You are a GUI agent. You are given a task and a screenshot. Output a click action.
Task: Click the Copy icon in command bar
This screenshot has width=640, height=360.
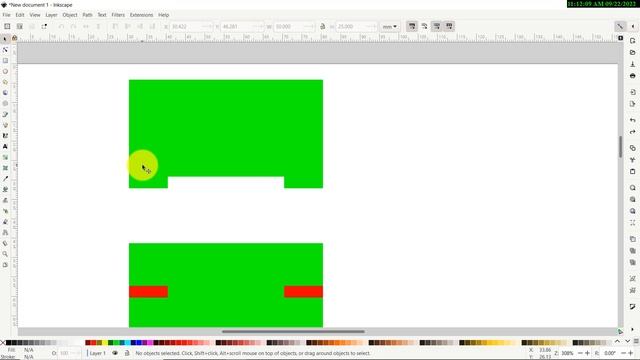633,148
